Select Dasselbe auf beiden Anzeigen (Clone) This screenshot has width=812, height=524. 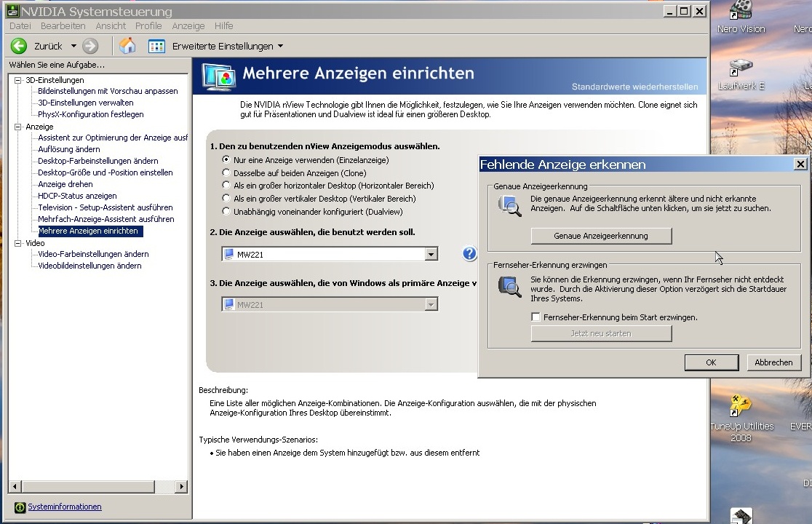point(226,172)
